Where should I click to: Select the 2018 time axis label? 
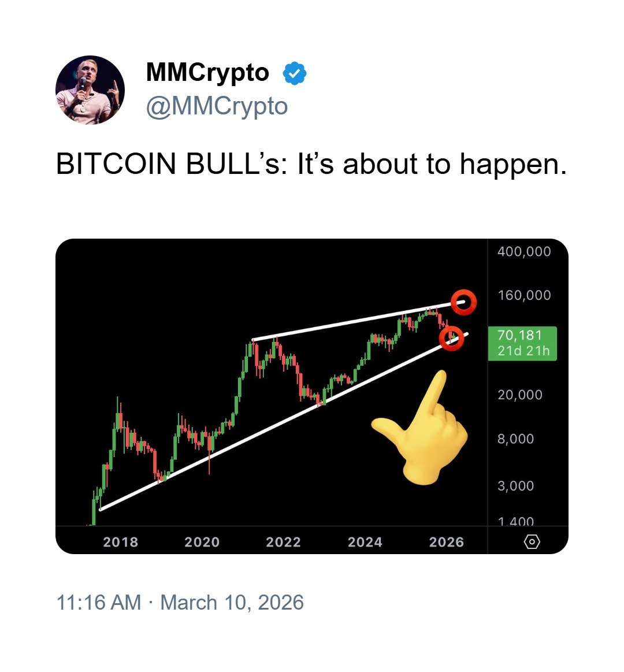(x=120, y=542)
